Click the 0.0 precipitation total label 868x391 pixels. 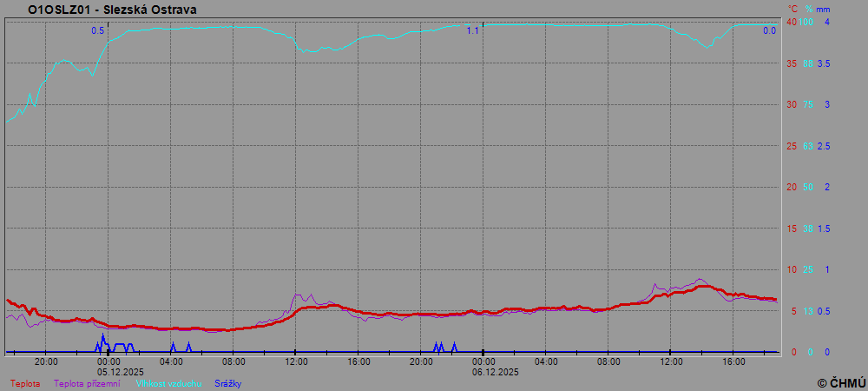(769, 30)
